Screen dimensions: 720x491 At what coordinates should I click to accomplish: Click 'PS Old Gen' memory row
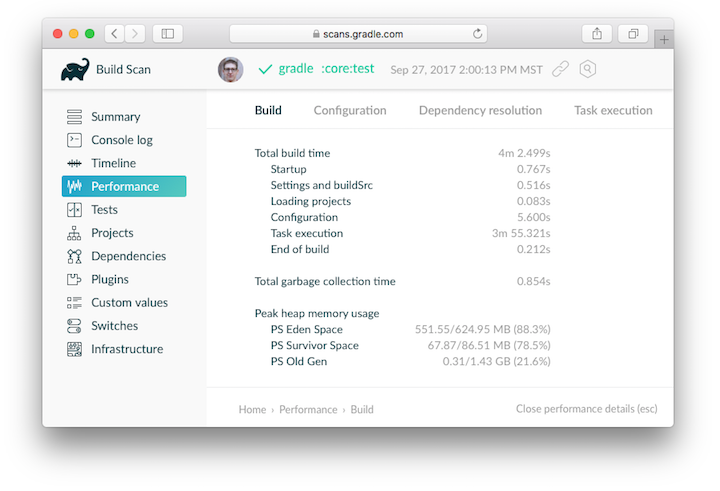(x=410, y=361)
